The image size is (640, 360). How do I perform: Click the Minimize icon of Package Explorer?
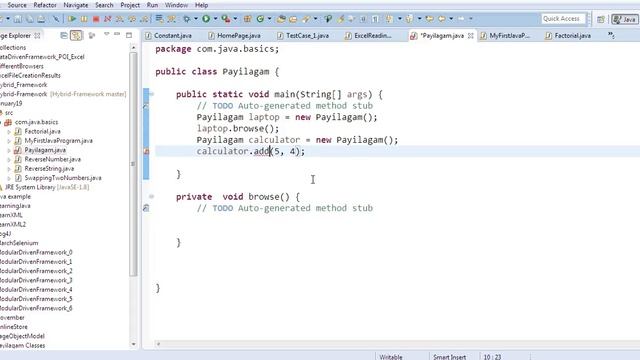coord(117,34)
